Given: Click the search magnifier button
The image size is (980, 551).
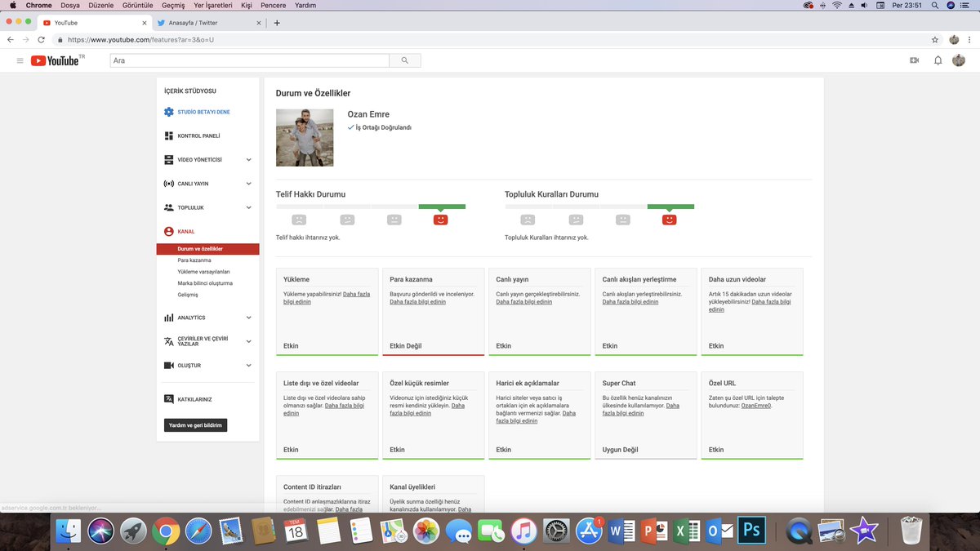Looking at the screenshot, I should pyautogui.click(x=405, y=60).
